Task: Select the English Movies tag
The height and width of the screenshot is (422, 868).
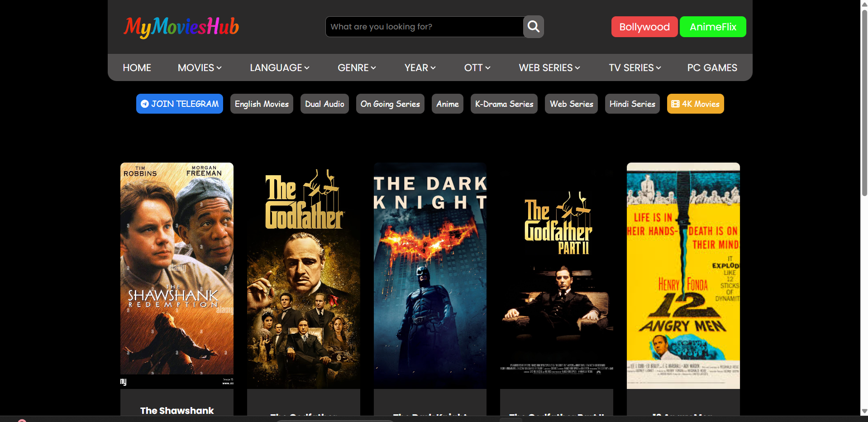Action: (262, 104)
